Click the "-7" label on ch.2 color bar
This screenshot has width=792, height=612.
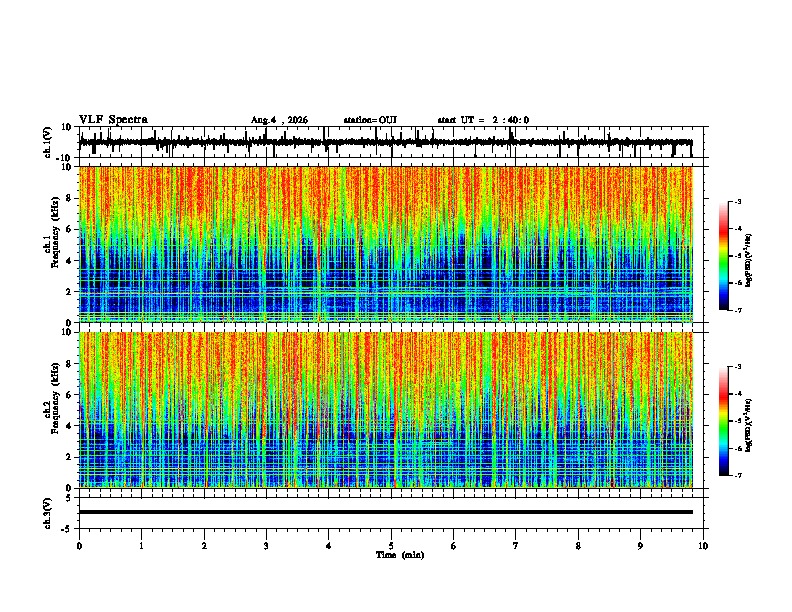737,475
